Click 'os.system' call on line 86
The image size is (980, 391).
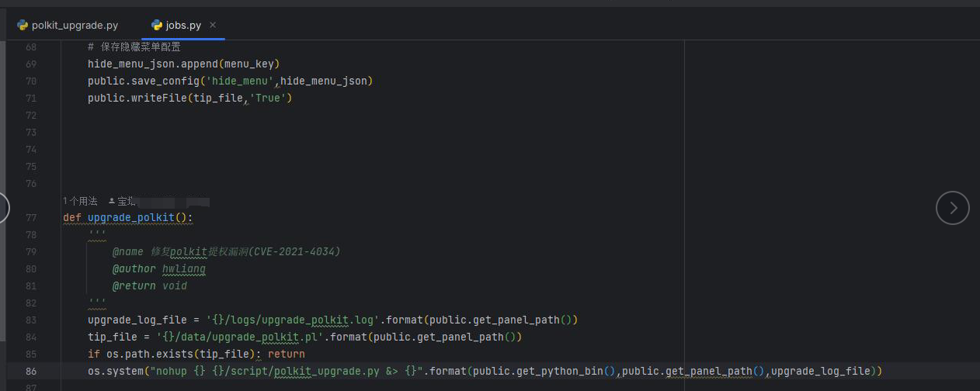[x=116, y=372]
